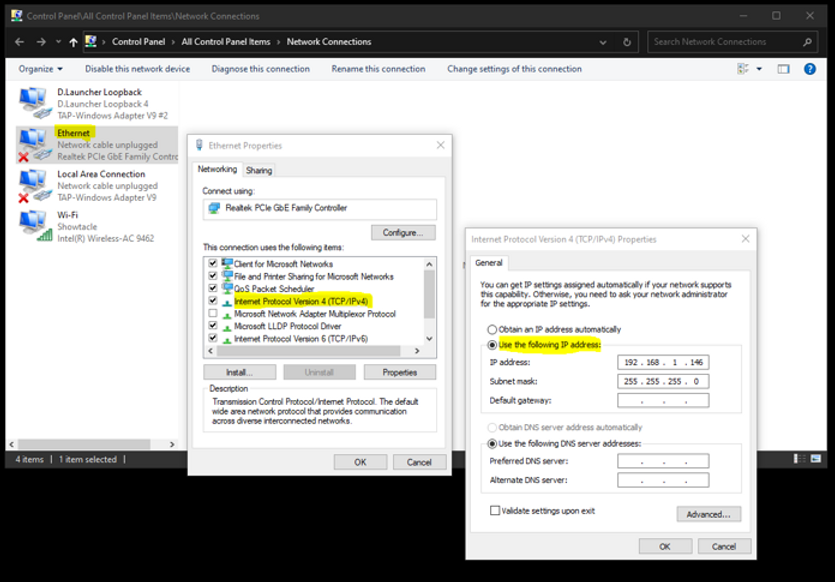The width and height of the screenshot is (835, 582).
Task: Click Realtek PCIe GbE controller icon
Action: [x=214, y=208]
